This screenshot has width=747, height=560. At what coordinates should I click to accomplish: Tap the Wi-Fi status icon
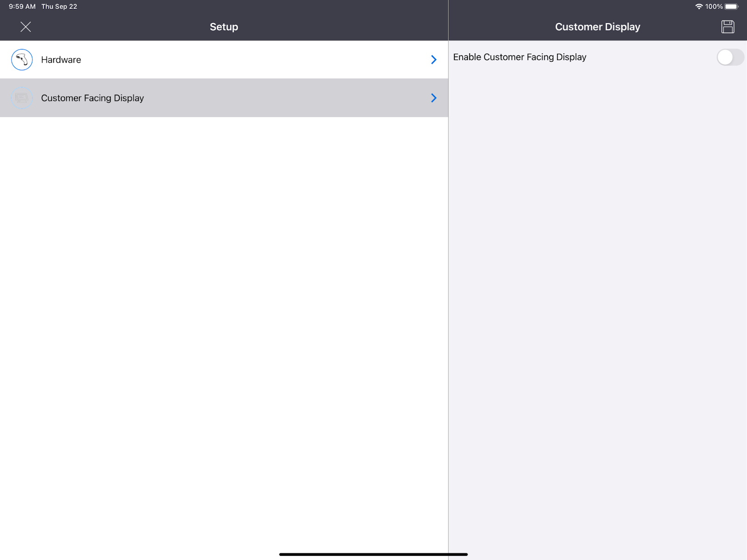tap(698, 7)
